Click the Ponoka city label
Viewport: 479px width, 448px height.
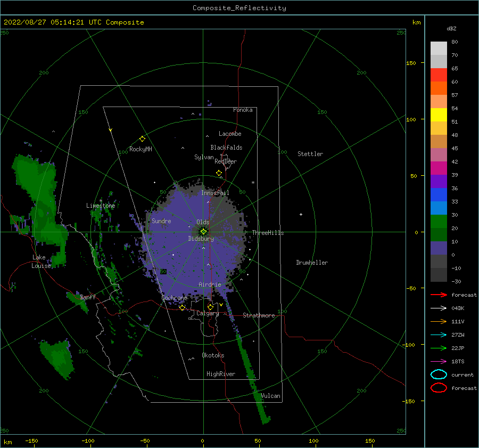[x=243, y=110]
